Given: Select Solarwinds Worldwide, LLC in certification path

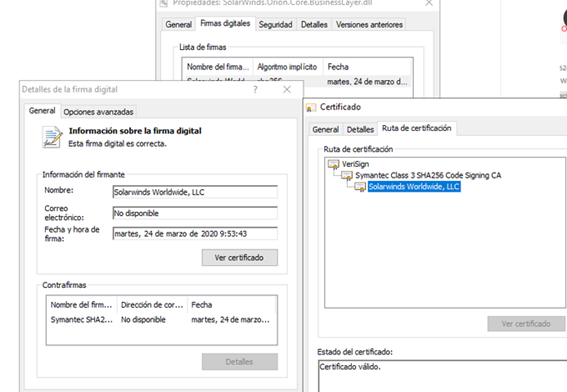Looking at the screenshot, I should [x=414, y=187].
